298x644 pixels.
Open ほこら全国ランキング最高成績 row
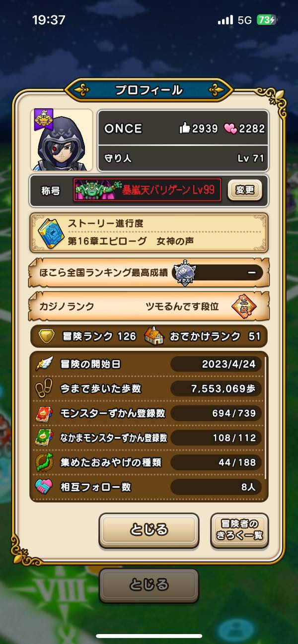coord(149,272)
